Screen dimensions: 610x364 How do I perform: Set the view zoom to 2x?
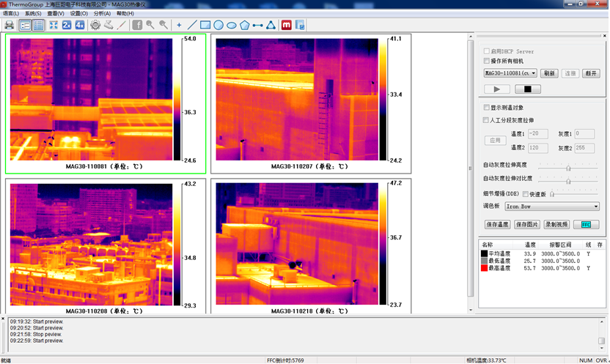(67, 25)
